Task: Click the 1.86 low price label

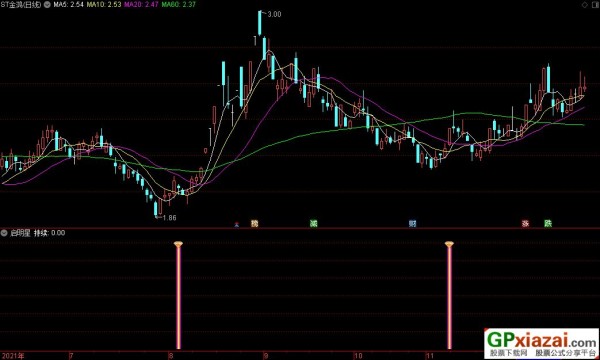Action: pyautogui.click(x=170, y=218)
